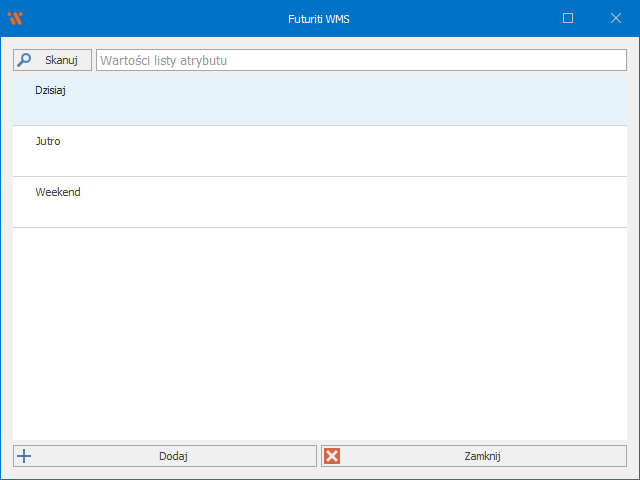Click the empty list area below Weekend
Screen dimensions: 640x480
click(x=319, y=330)
